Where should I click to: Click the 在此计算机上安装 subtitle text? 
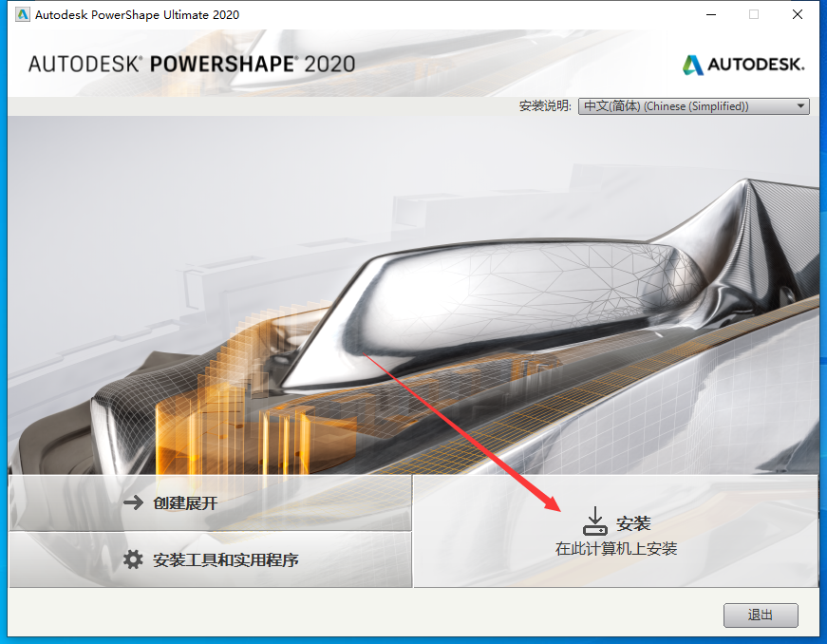pyautogui.click(x=616, y=549)
